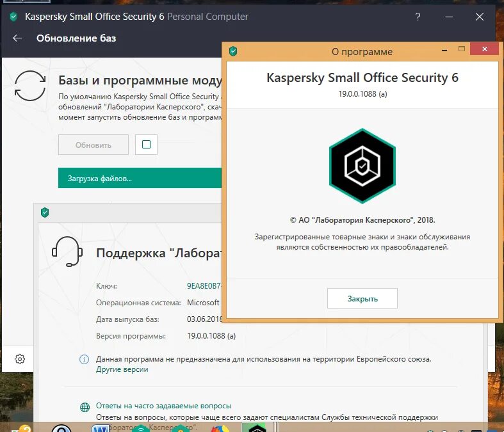Click the Kaspersky shield icon in main title bar

(13, 17)
